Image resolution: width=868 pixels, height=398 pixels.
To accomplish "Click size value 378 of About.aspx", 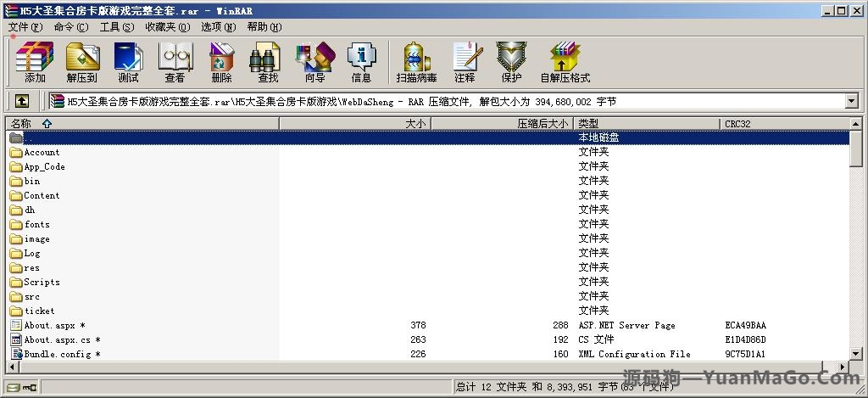I will click(x=418, y=325).
